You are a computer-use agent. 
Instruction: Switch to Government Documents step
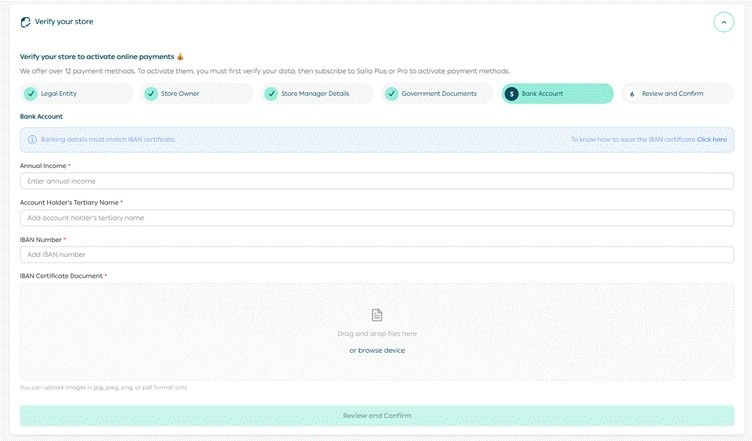pyautogui.click(x=439, y=93)
